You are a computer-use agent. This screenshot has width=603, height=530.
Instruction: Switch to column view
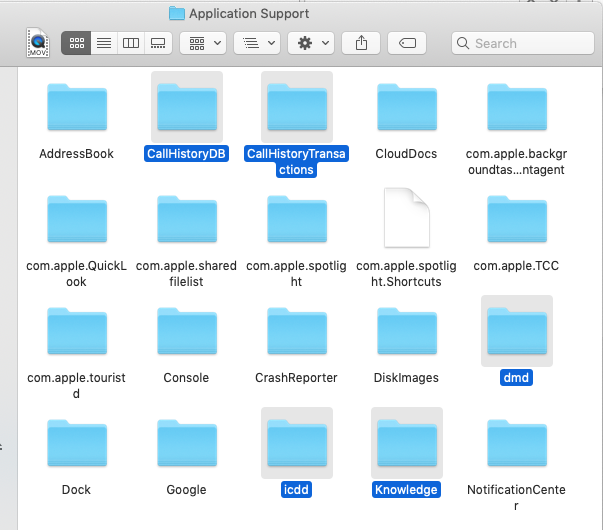click(131, 43)
